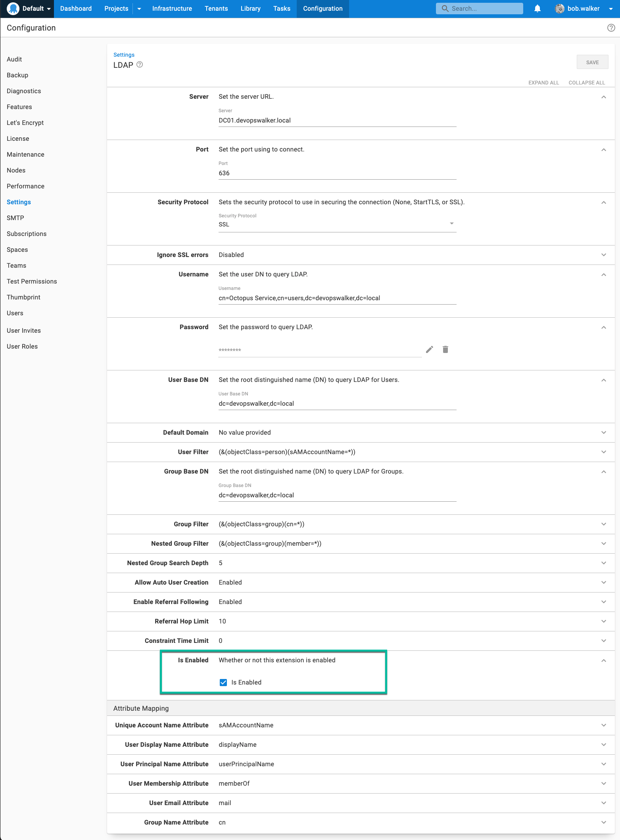
Task: Open Let's Encrypt in the sidebar
Action: (25, 123)
